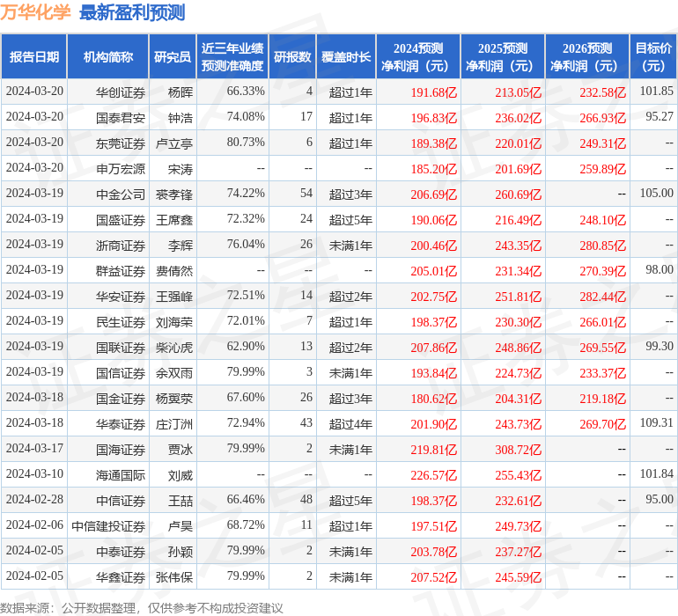Click the 最新盈利预测 heading
This screenshot has width=678, height=616.
(132, 12)
